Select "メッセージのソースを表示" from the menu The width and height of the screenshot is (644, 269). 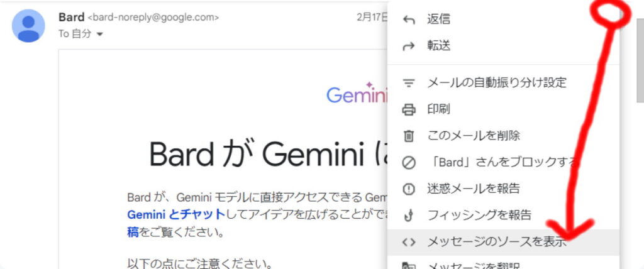tap(497, 241)
